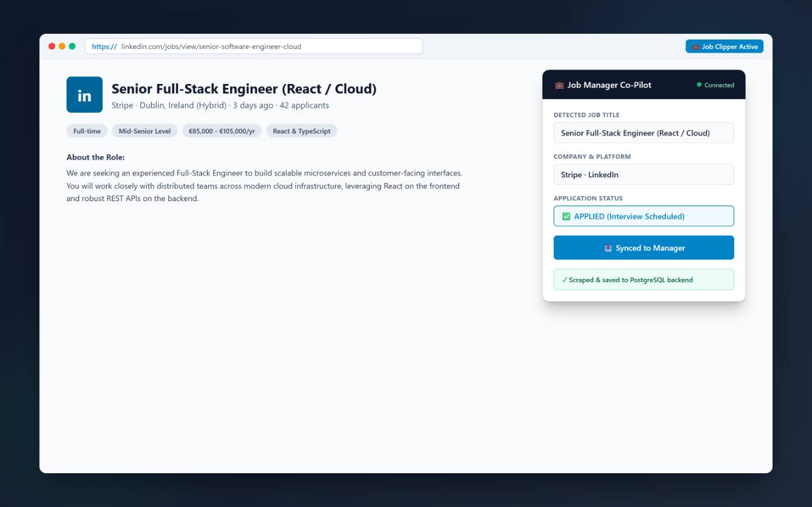Click the Full-time tag
Viewport: 812px width, 507px height.
point(87,131)
